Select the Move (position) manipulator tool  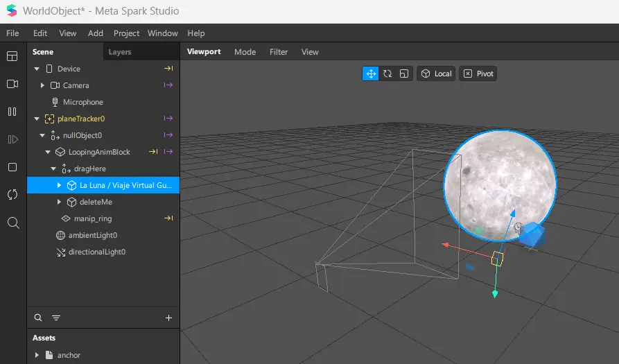tap(371, 73)
